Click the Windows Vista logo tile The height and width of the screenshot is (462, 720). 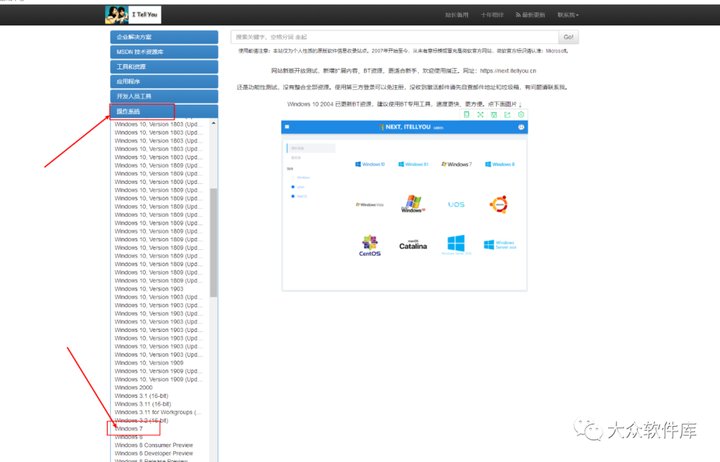click(x=370, y=205)
